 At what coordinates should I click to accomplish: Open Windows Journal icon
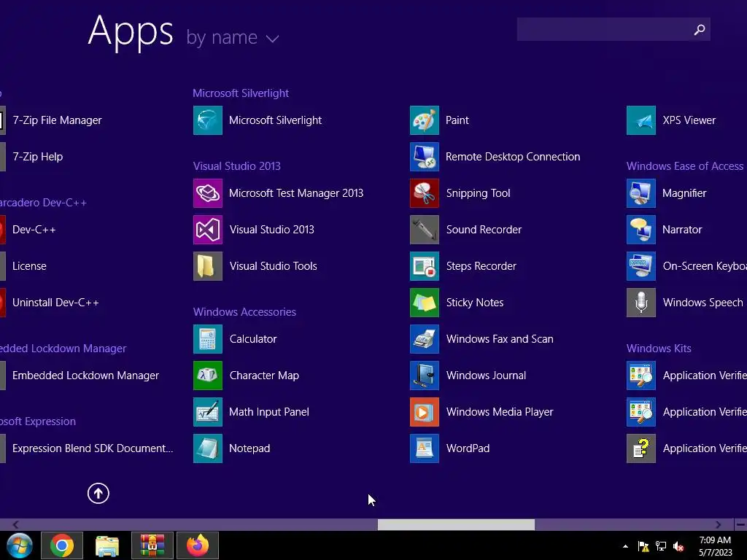tap(425, 376)
